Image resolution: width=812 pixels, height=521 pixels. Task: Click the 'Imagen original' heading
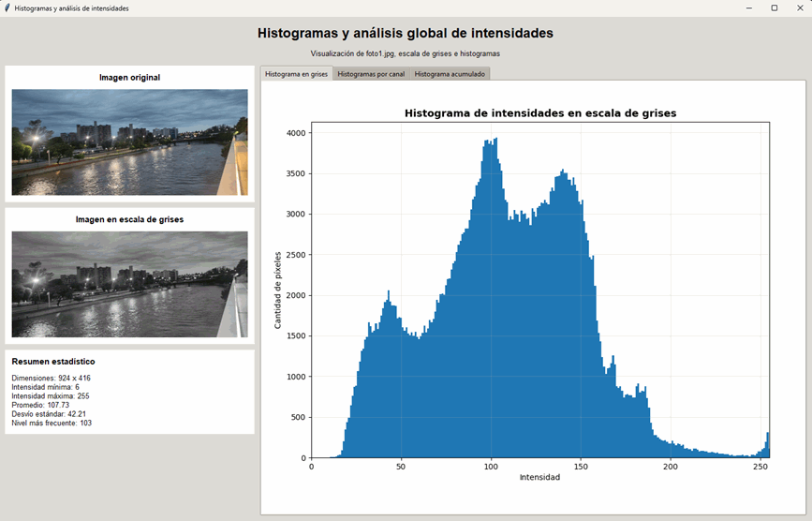click(129, 78)
